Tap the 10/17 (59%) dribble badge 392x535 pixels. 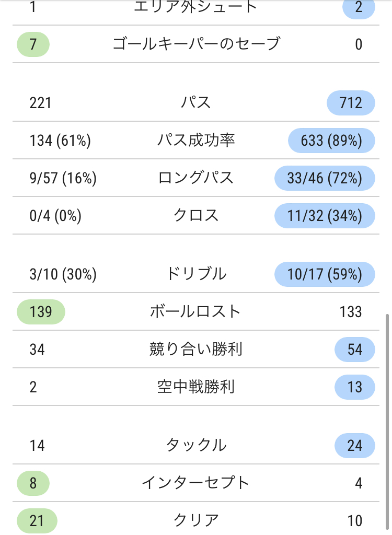click(325, 274)
